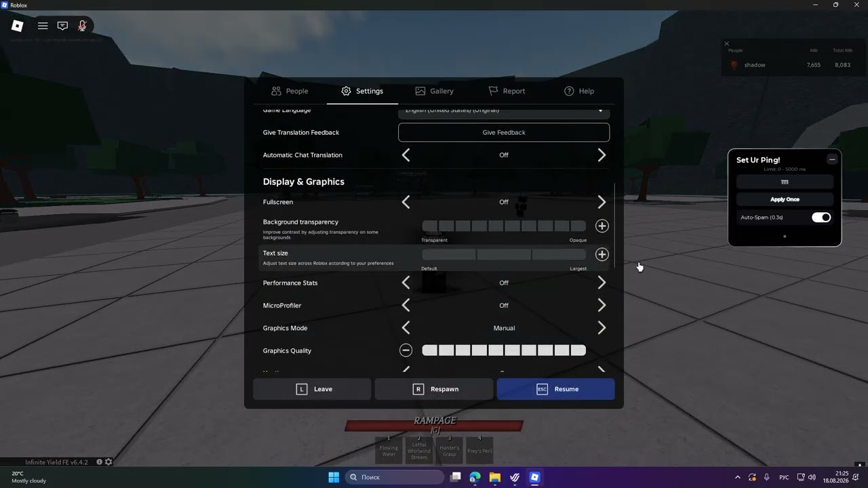Increase Background transparency with plus button
The width and height of the screenshot is (868, 488).
click(601, 226)
